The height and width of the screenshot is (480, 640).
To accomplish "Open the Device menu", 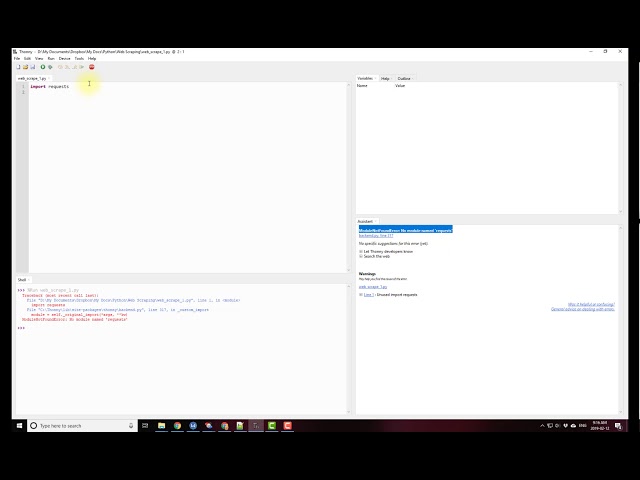I will click(64, 58).
